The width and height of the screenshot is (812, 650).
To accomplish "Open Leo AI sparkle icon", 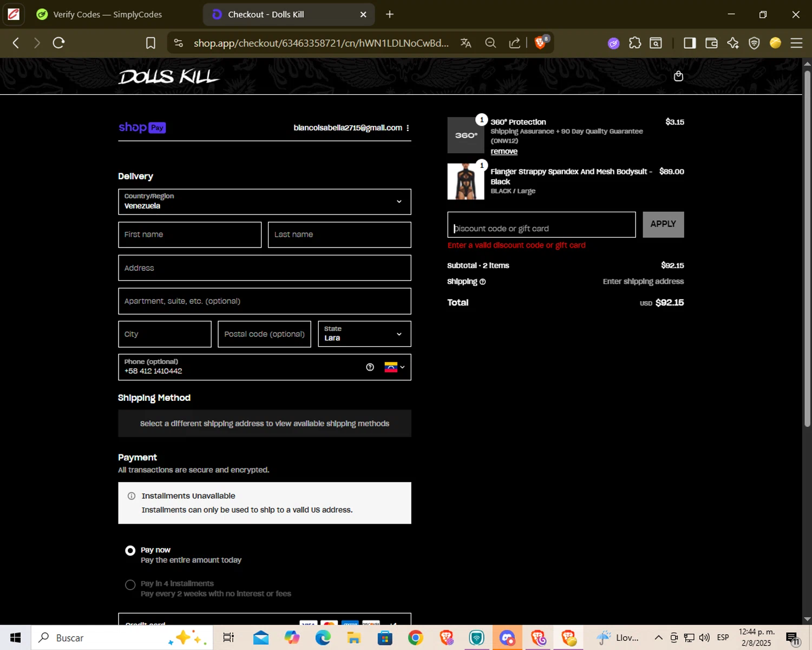I will [x=733, y=43].
